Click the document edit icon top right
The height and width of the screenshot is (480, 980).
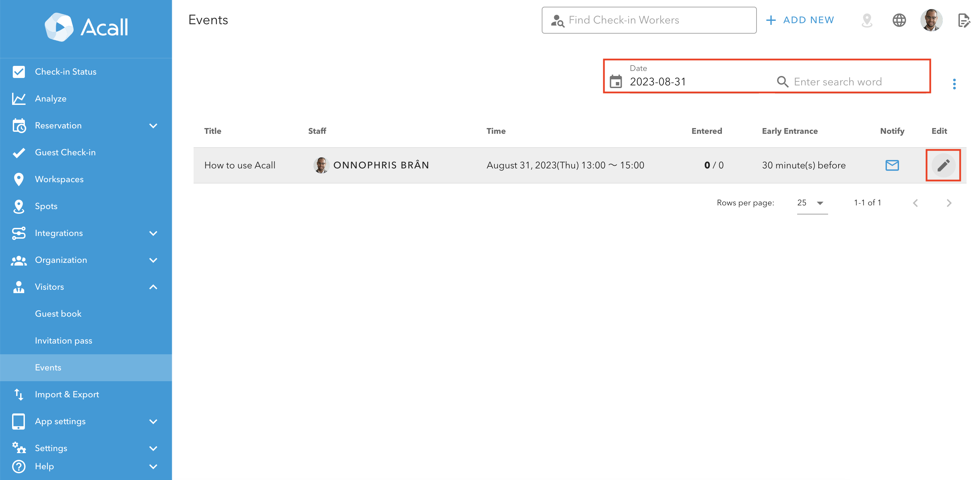(x=963, y=20)
